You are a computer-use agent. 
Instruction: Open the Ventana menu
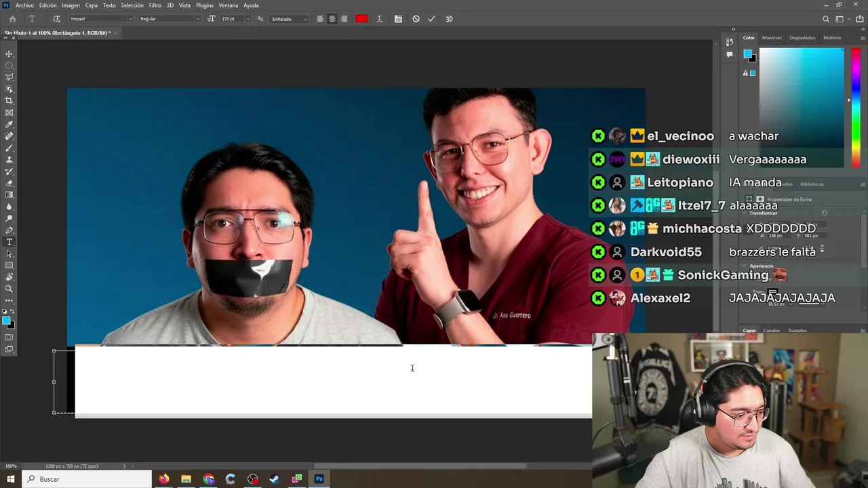(x=229, y=5)
